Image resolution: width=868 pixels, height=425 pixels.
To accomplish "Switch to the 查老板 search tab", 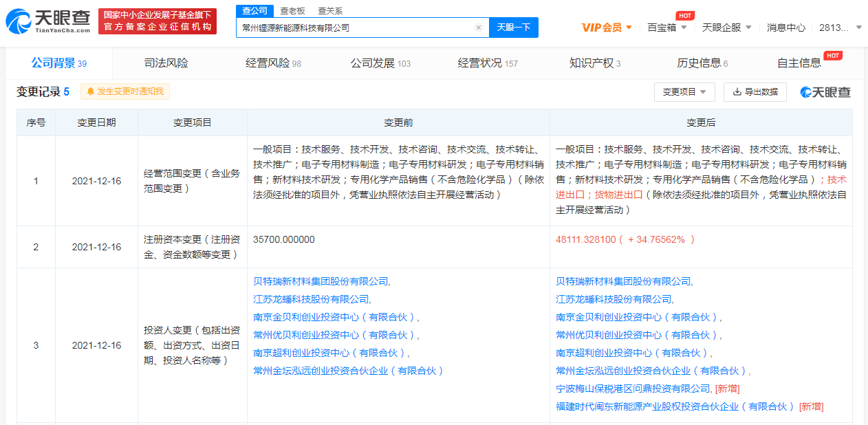I will point(294,10).
